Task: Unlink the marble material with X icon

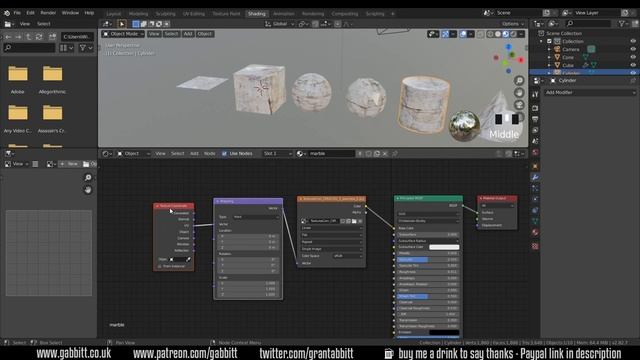Action: pos(385,153)
